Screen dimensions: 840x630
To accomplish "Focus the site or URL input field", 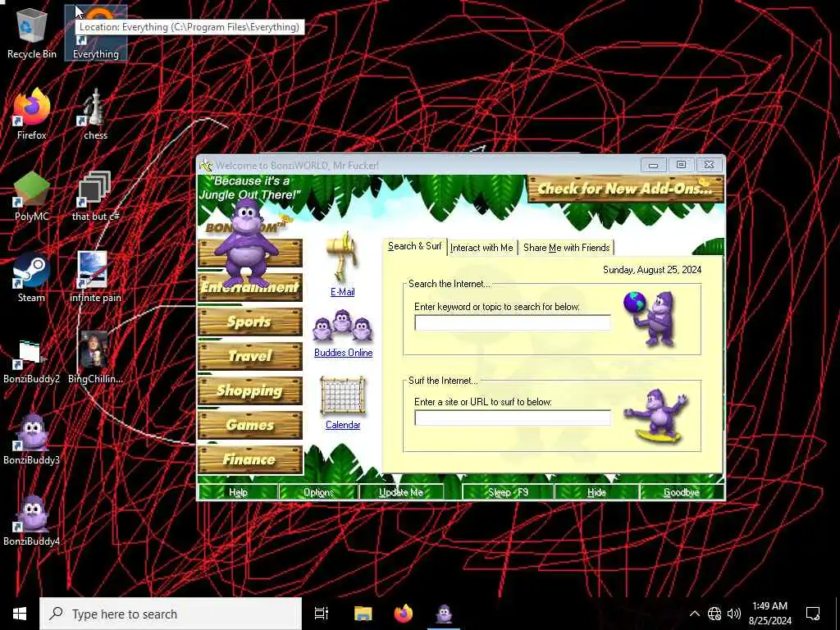I will 513,418.
